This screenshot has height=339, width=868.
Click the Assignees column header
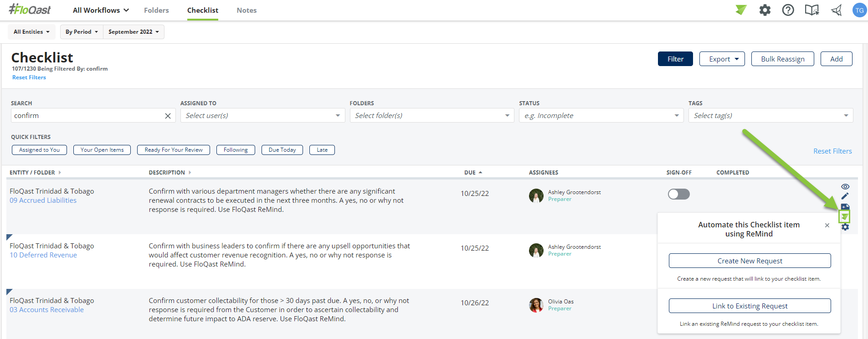point(544,173)
